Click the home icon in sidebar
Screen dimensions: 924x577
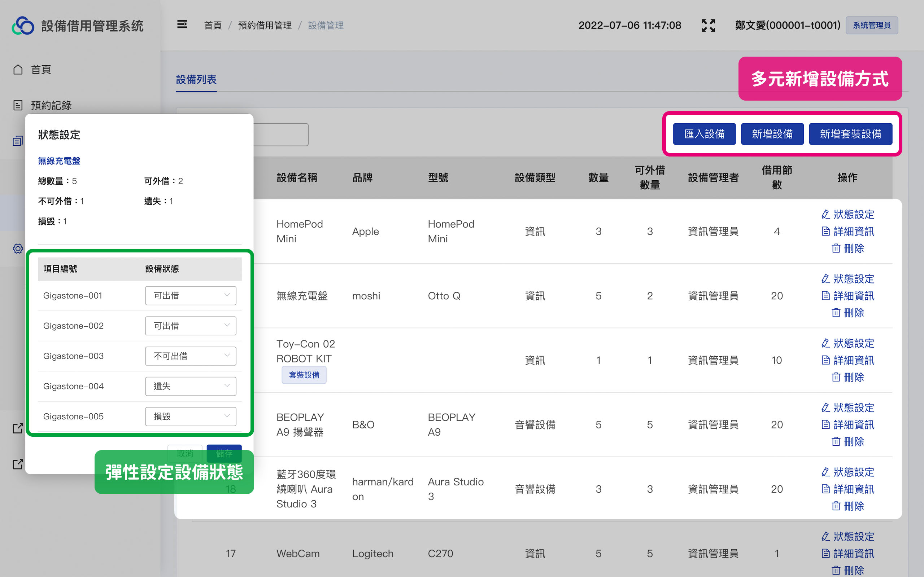pos(18,70)
